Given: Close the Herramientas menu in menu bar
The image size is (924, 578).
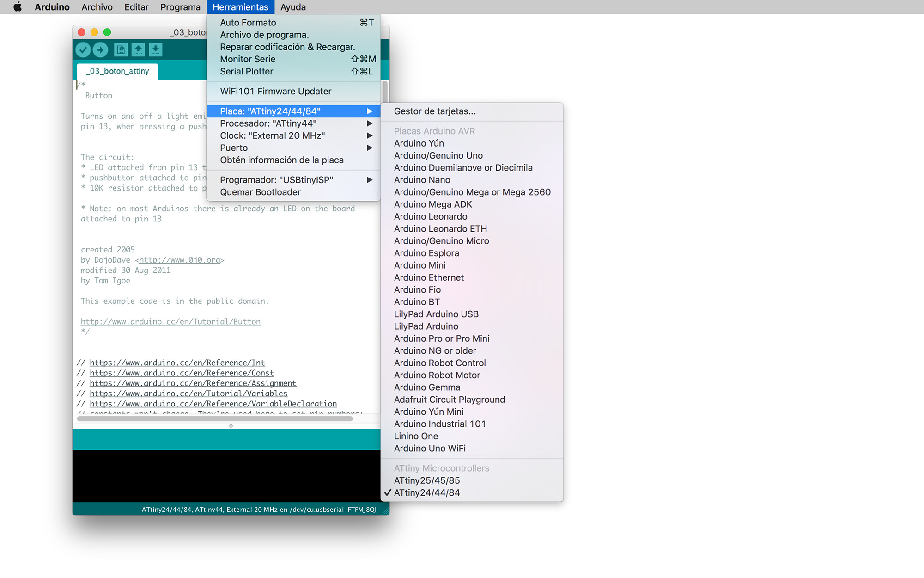Looking at the screenshot, I should tap(240, 7).
